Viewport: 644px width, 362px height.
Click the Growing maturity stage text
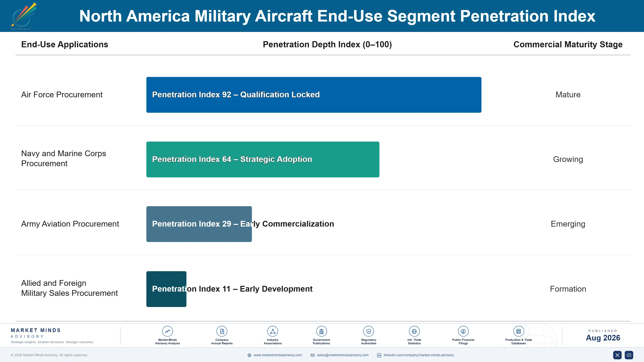coord(568,159)
